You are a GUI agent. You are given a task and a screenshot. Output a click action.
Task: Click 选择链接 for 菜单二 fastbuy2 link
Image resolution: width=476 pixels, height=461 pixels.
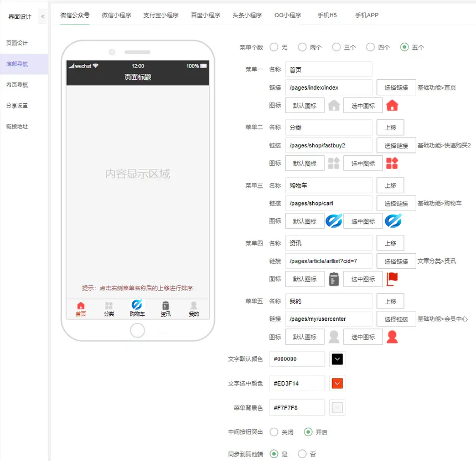(x=396, y=146)
